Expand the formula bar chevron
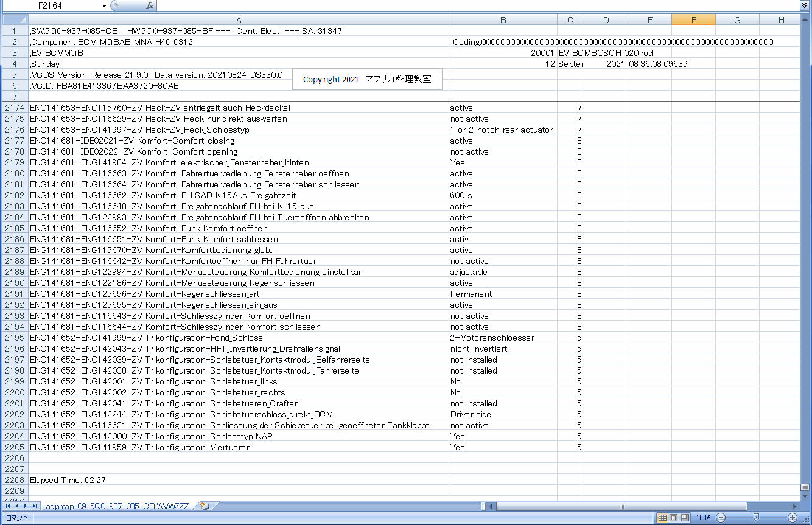Image resolution: width=812 pixels, height=525 pixels. pyautogui.click(x=804, y=5)
